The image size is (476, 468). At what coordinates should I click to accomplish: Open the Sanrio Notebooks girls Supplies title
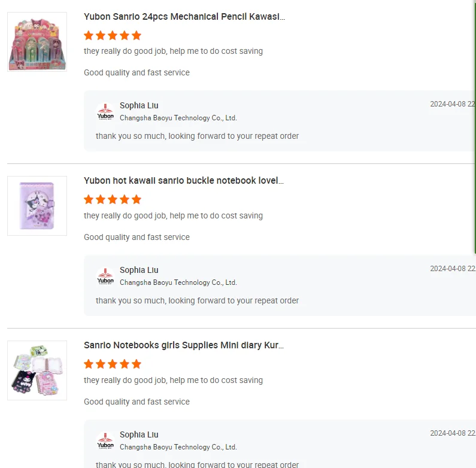click(184, 345)
